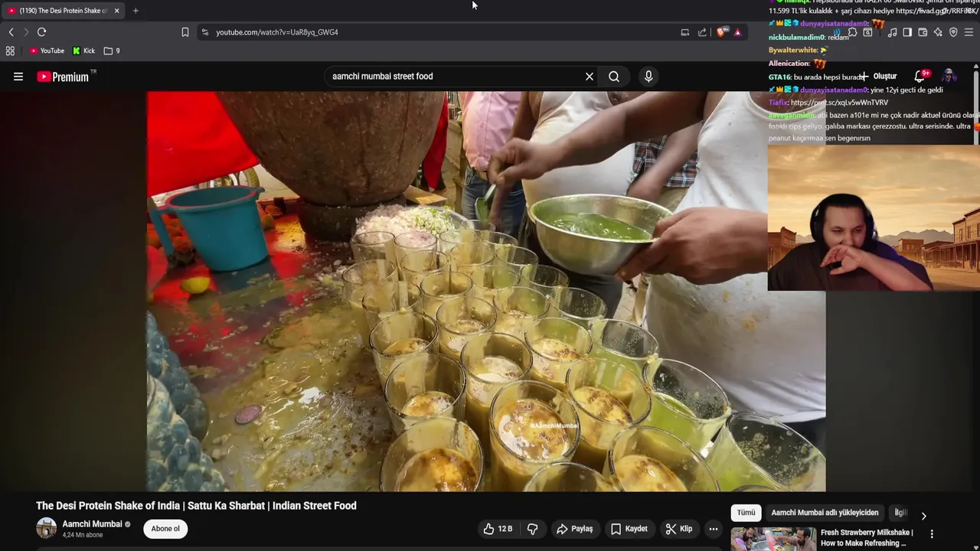Open the Aamchi Mumbai channel name link
This screenshot has width=980, height=551.
point(92,524)
